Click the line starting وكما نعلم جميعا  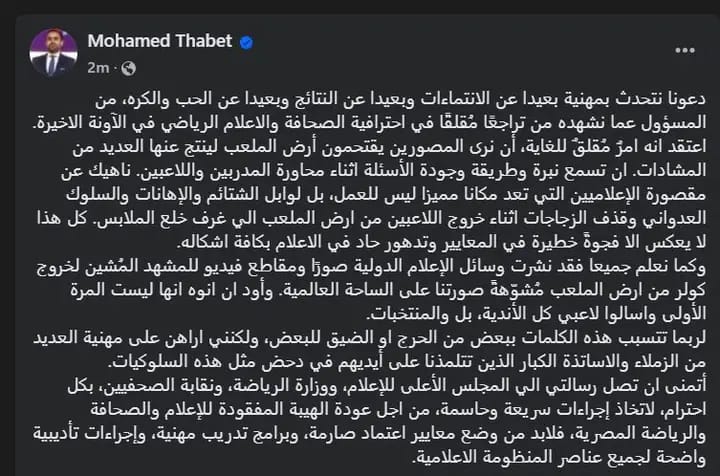pos(371,266)
